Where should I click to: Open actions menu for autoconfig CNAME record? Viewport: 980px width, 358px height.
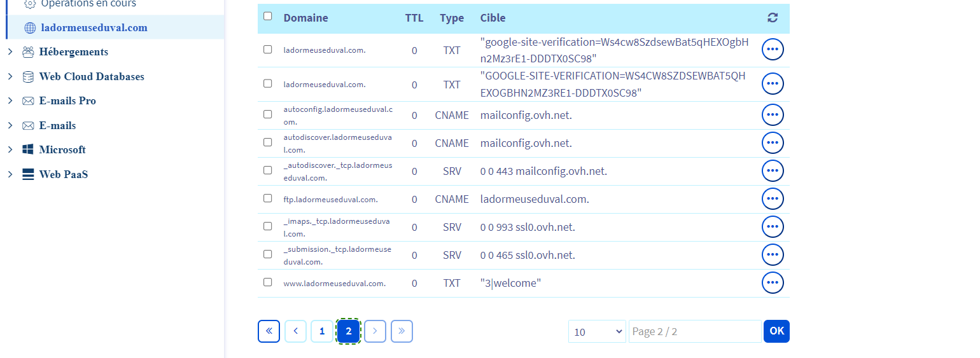(773, 115)
